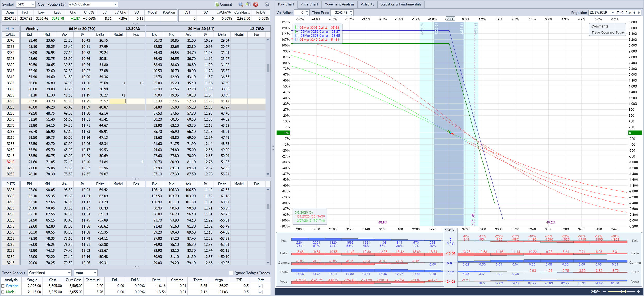
Task: Uncheck the Plot checkbox for the Model row
Action: point(260,292)
